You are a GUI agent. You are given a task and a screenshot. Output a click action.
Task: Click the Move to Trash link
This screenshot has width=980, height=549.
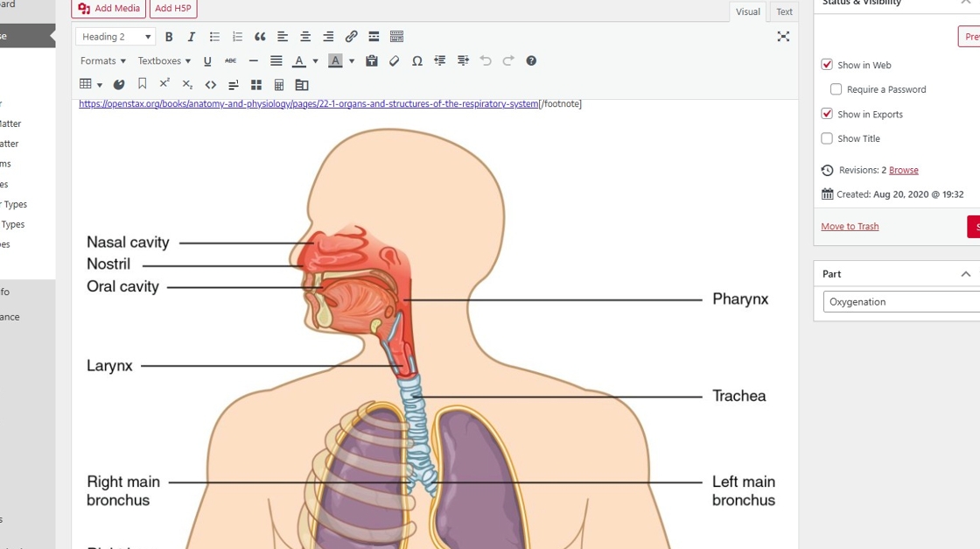click(850, 226)
